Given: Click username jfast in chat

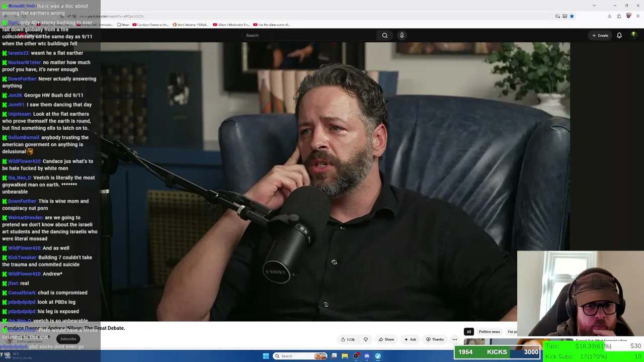Looking at the screenshot, I should coord(13,283).
